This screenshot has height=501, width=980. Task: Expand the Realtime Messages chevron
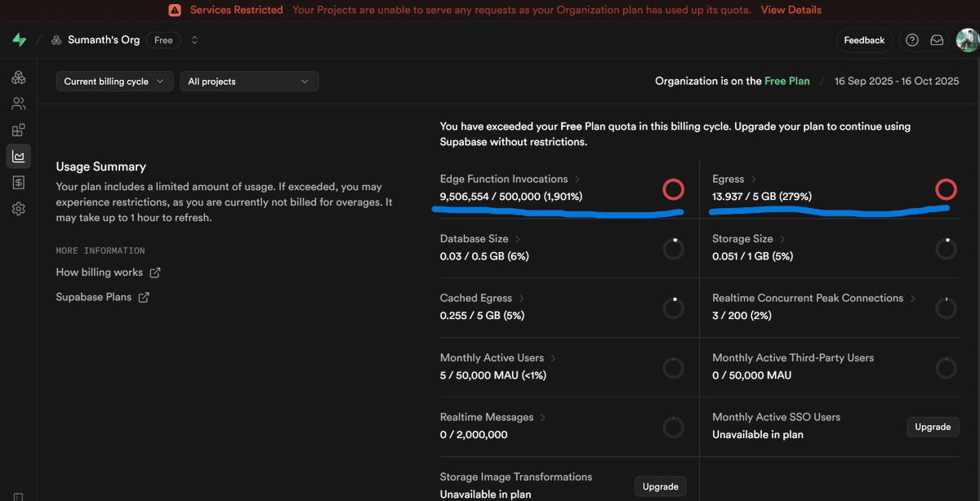[x=543, y=417]
